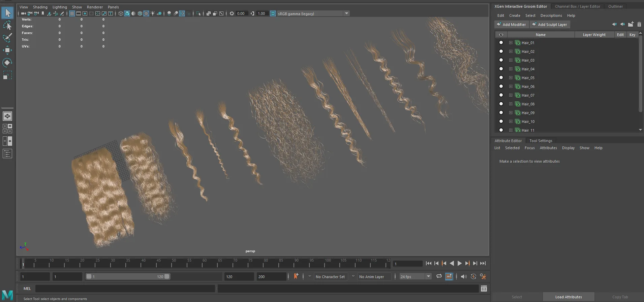Click the new folder group icon in XGen editor
Viewport: 644px width, 302px height.
pos(631,24)
